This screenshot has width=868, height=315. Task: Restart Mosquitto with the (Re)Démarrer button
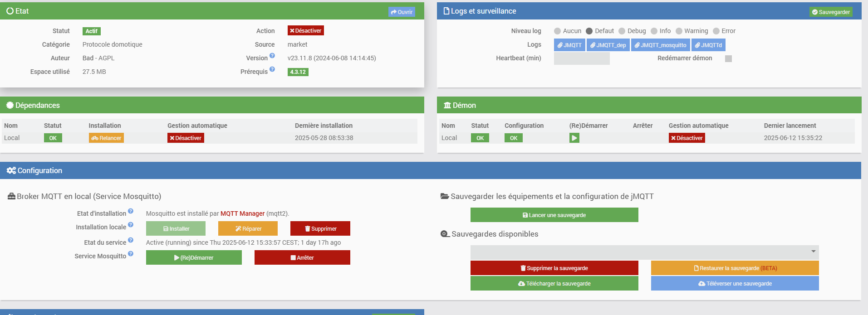click(194, 257)
